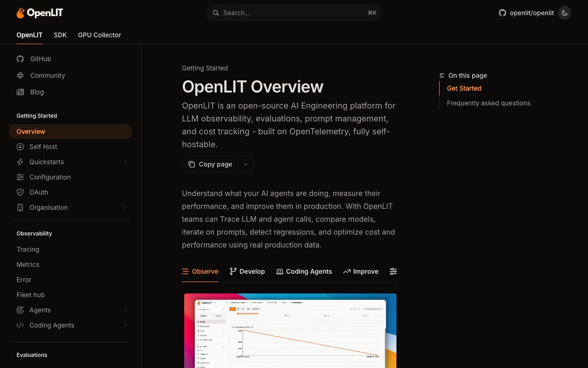Open the Blog link in sidebar

tap(37, 92)
